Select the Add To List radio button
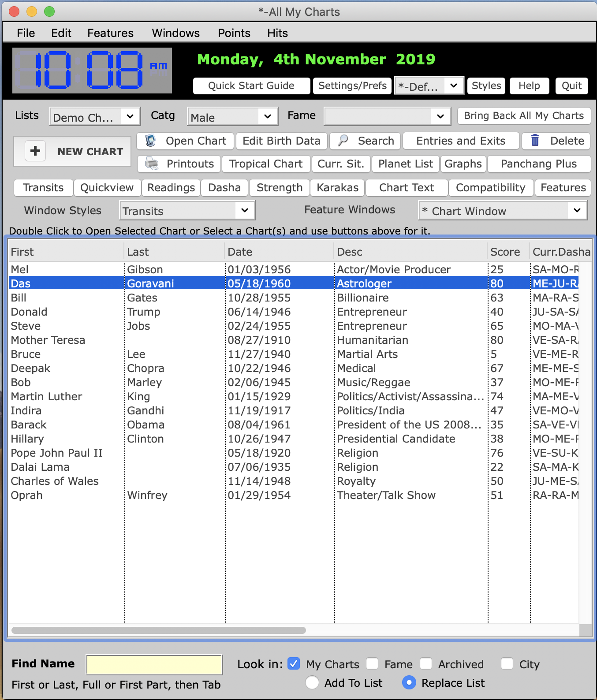 [x=312, y=683]
